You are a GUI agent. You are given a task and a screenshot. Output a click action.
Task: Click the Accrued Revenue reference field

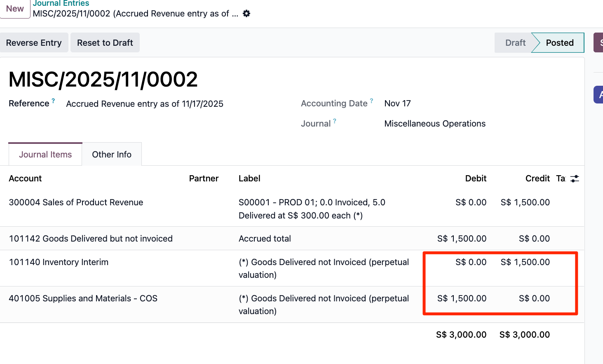pos(145,104)
